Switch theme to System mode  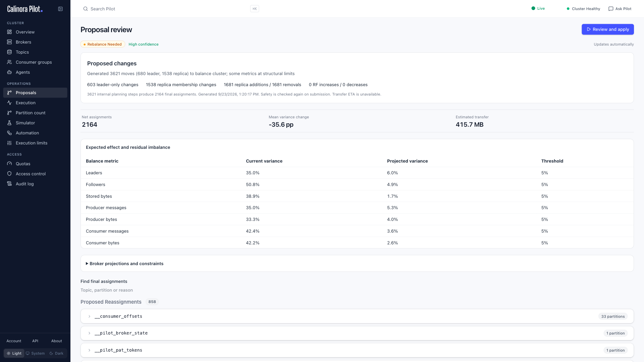pyautogui.click(x=35, y=353)
